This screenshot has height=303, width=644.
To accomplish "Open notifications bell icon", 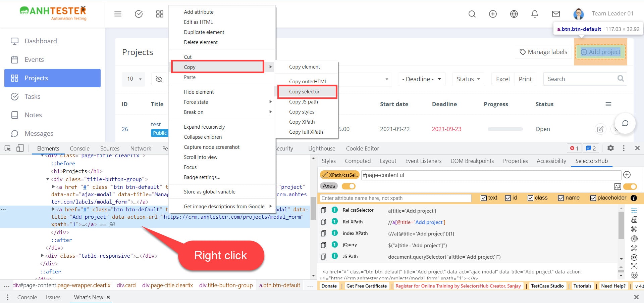I will (535, 14).
